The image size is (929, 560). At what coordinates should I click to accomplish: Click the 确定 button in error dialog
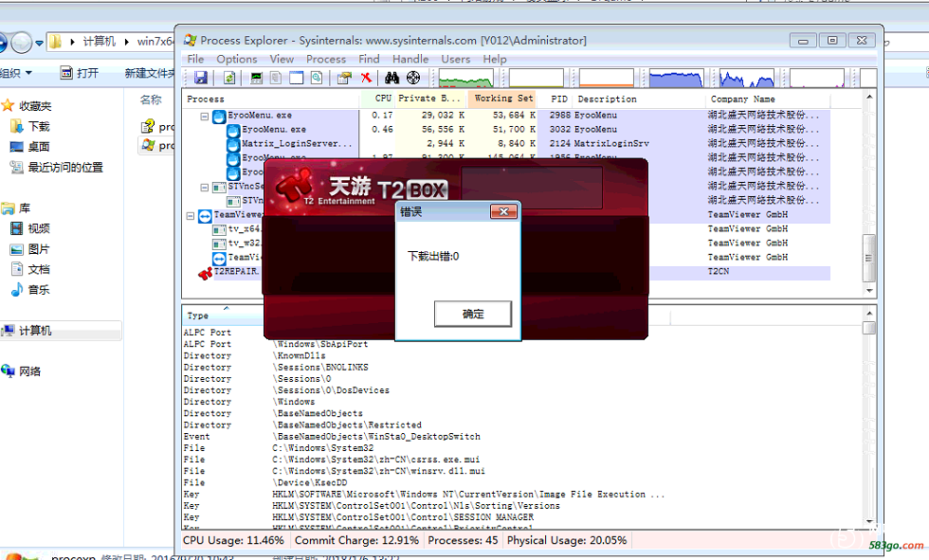click(x=473, y=314)
